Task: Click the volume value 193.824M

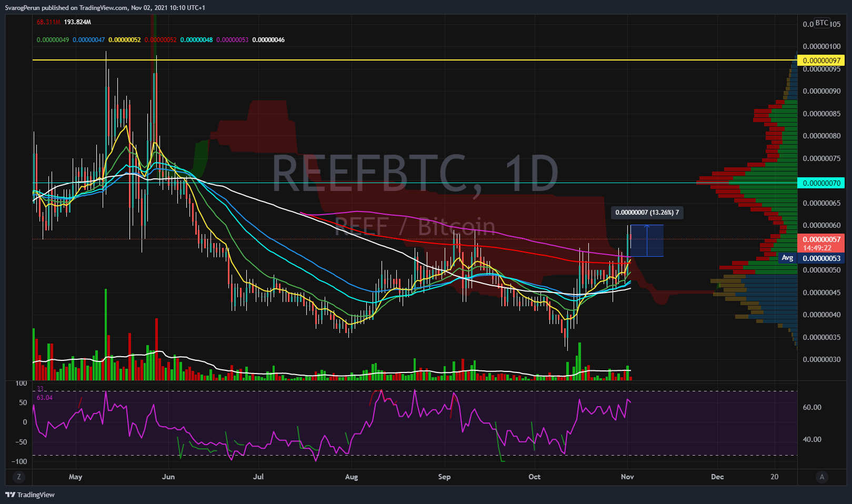Action: [77, 22]
